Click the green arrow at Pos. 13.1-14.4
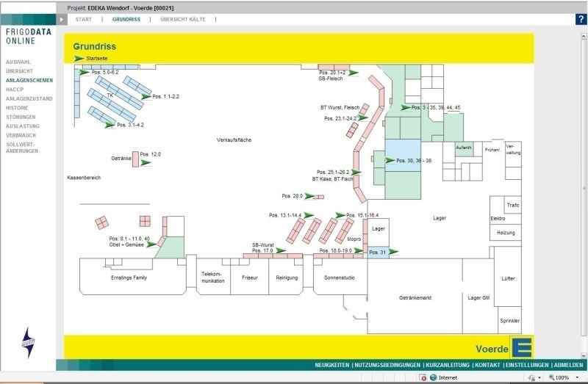 309,215
